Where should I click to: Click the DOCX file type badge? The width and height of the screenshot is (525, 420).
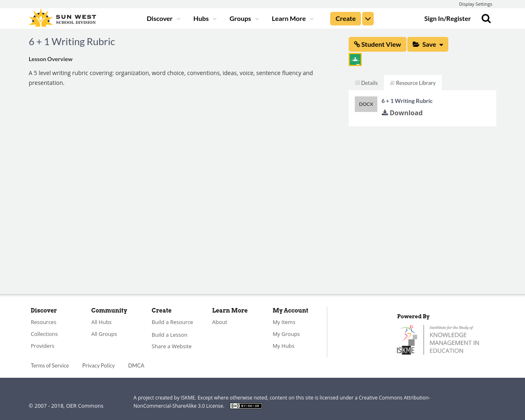pos(366,104)
